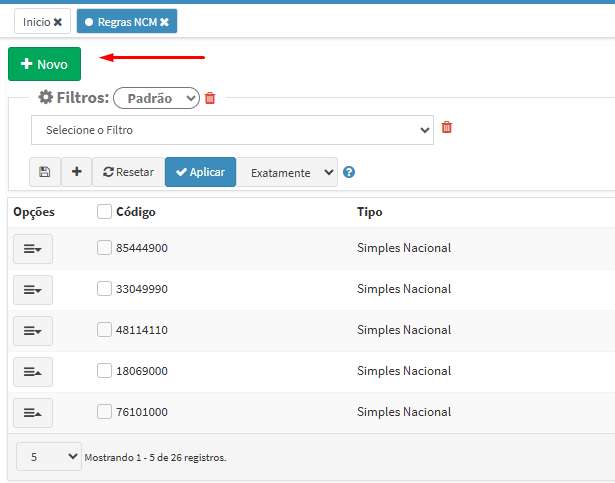Expand the Selecione o Filtro dropdown

click(232, 130)
